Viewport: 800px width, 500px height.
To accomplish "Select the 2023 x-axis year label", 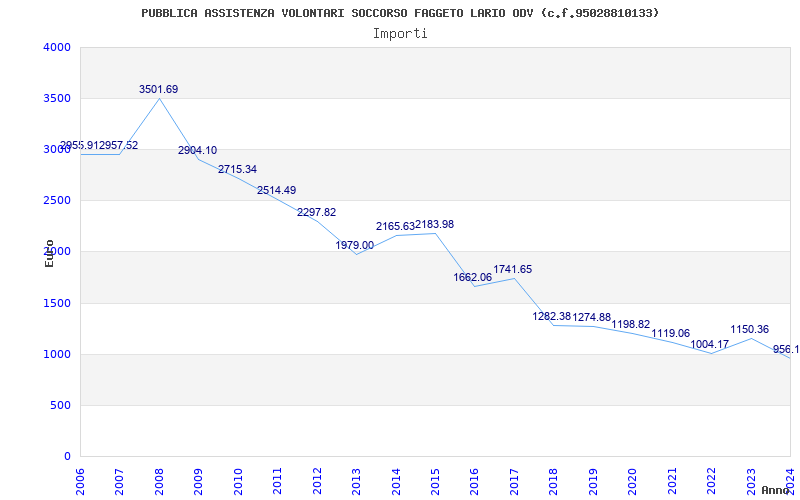I will coord(751,481).
